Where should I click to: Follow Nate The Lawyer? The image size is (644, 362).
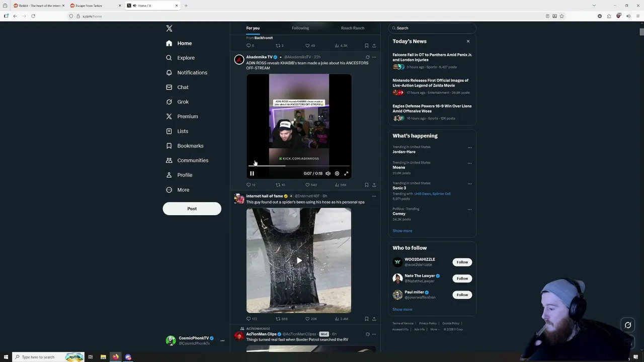[462, 279]
